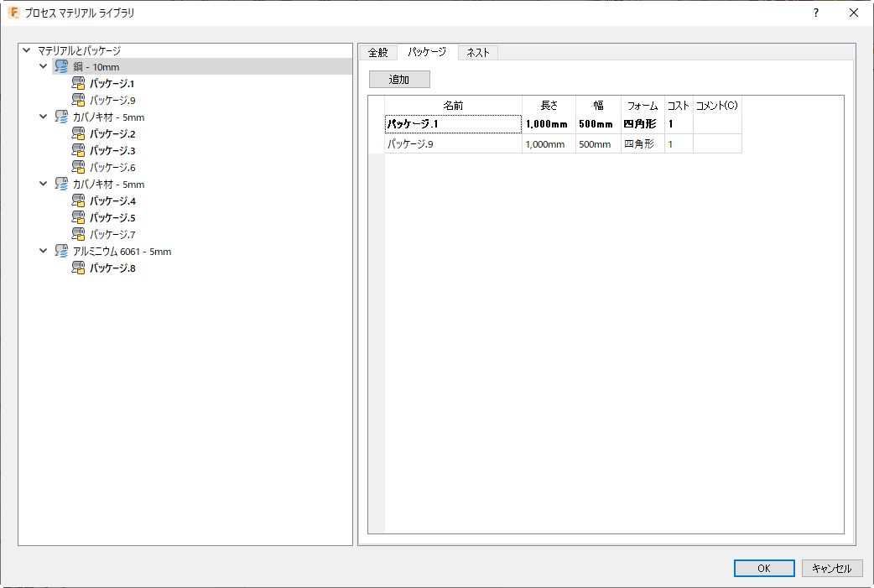Collapse the マテリアルとパッケージ root node

(26, 50)
